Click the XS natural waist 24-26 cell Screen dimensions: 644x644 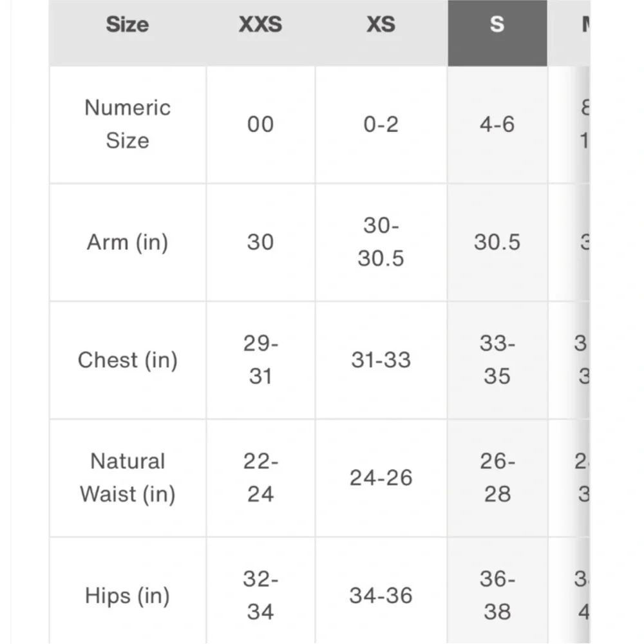coord(381,478)
